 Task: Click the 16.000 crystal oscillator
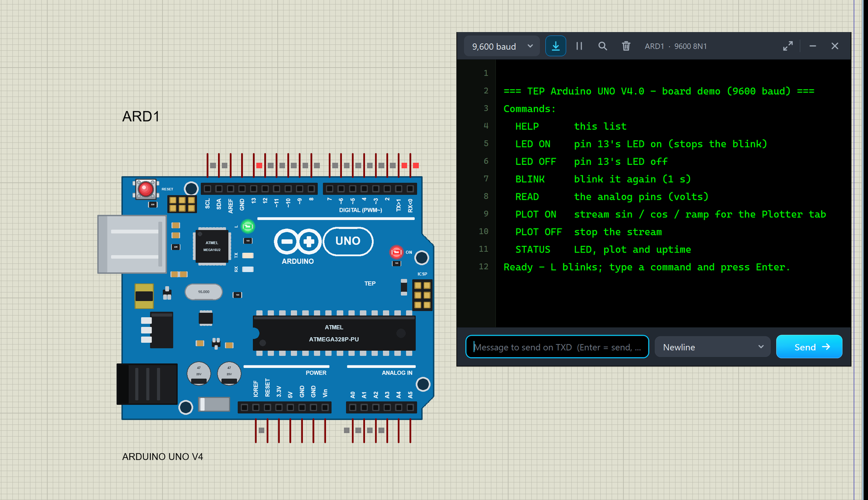203,292
